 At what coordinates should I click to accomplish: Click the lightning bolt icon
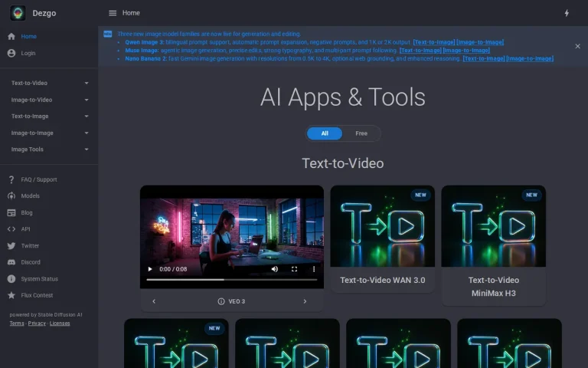tap(567, 13)
